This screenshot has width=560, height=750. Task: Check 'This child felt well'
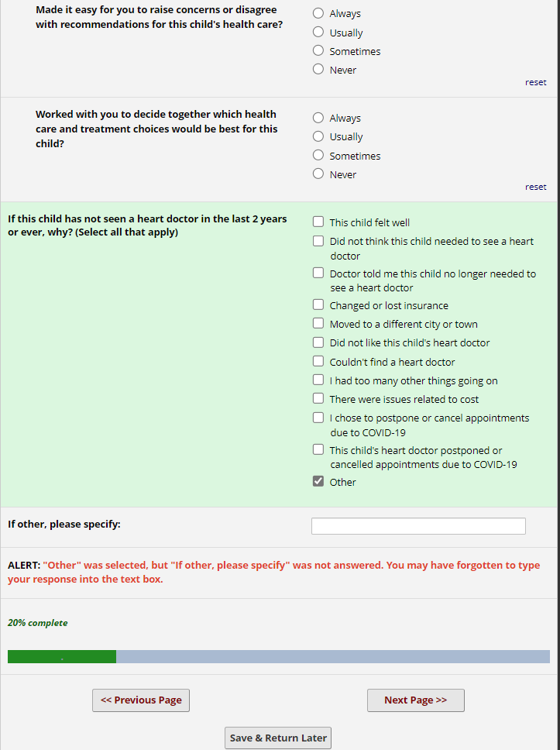coord(318,222)
